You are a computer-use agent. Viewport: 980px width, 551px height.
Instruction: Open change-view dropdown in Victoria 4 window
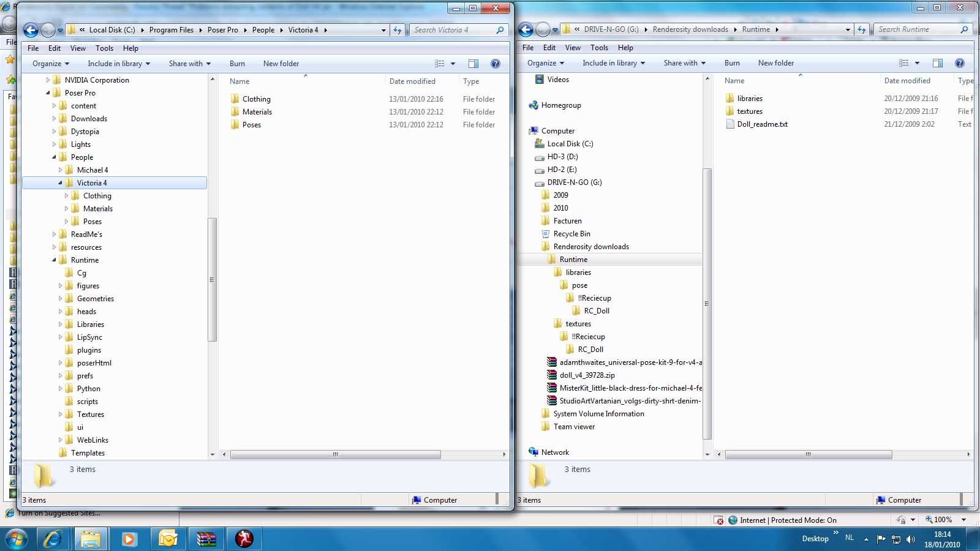(453, 64)
